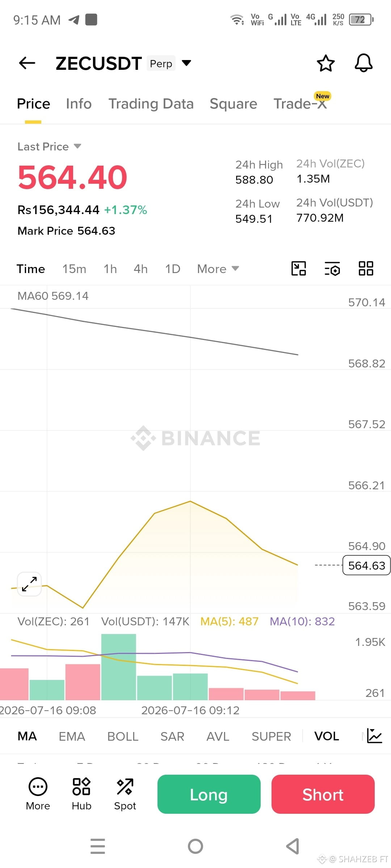This screenshot has height=868, width=391.
Task: Open indicator chart settings icon beside VOL
Action: tap(374, 736)
